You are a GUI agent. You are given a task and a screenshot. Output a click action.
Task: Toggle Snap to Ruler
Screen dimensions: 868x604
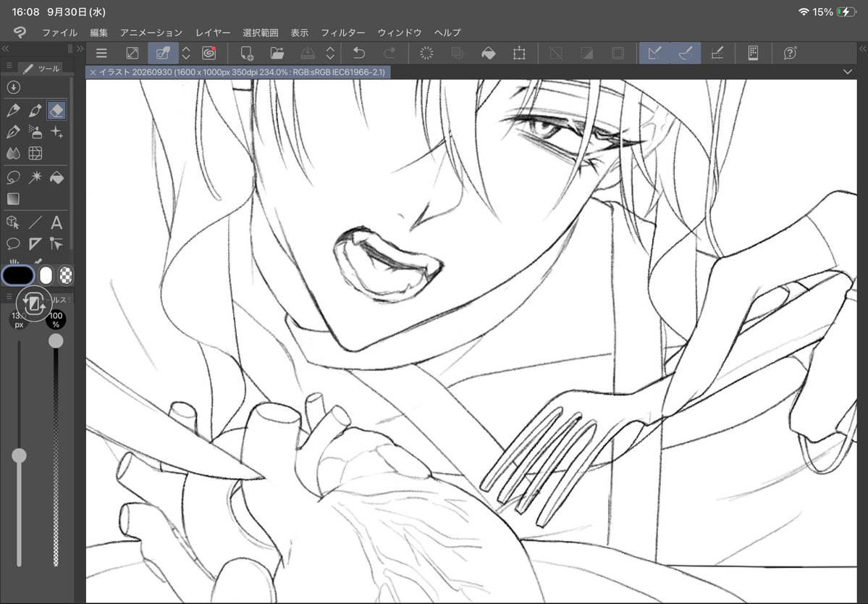point(654,53)
